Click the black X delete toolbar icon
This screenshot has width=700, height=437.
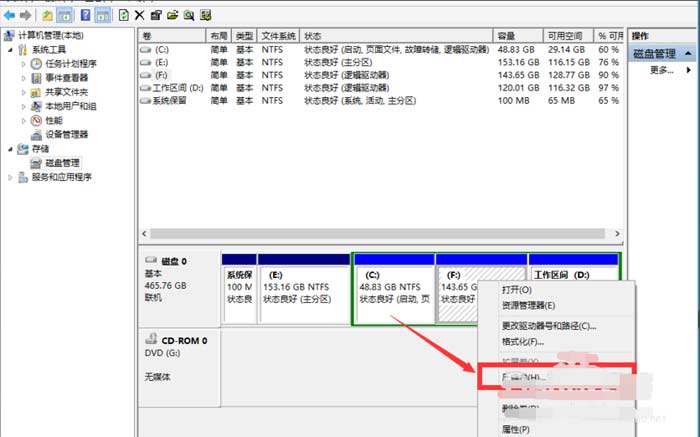point(139,16)
